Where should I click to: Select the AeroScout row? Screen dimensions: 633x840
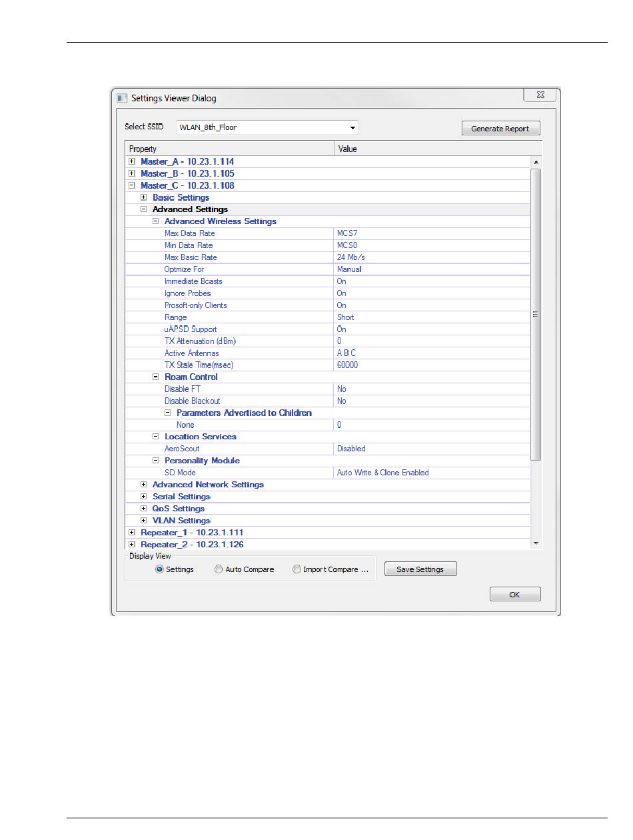(328, 449)
